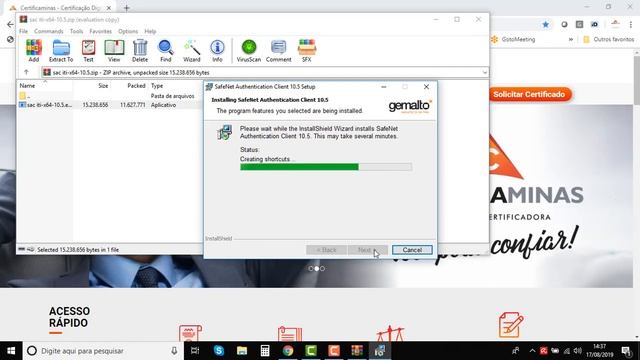Image resolution: width=640 pixels, height=360 pixels.
Task: Open Find in WinRAR toolbar
Action: (x=166, y=51)
